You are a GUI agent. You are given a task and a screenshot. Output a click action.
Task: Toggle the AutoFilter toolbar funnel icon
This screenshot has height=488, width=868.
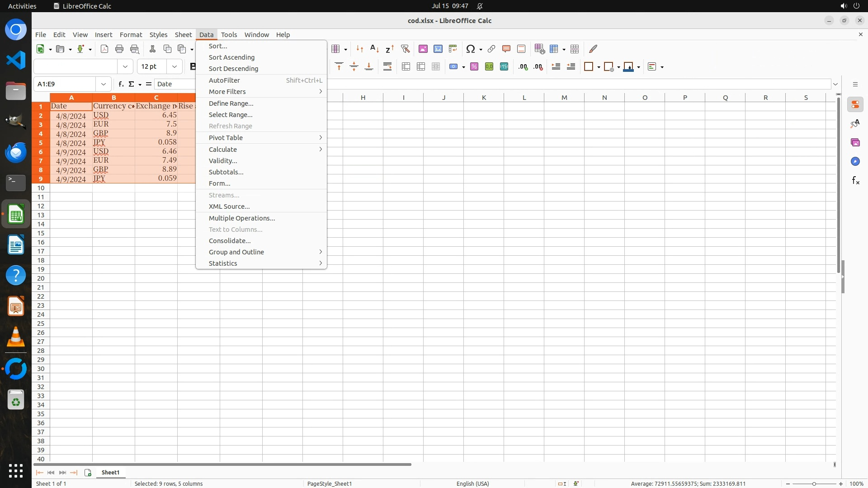(x=405, y=49)
